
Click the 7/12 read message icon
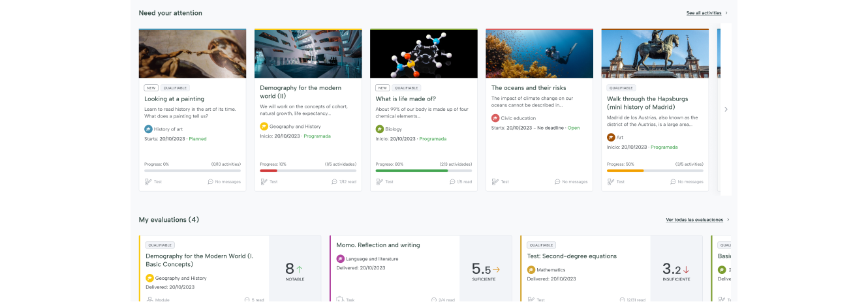pyautogui.click(x=335, y=182)
